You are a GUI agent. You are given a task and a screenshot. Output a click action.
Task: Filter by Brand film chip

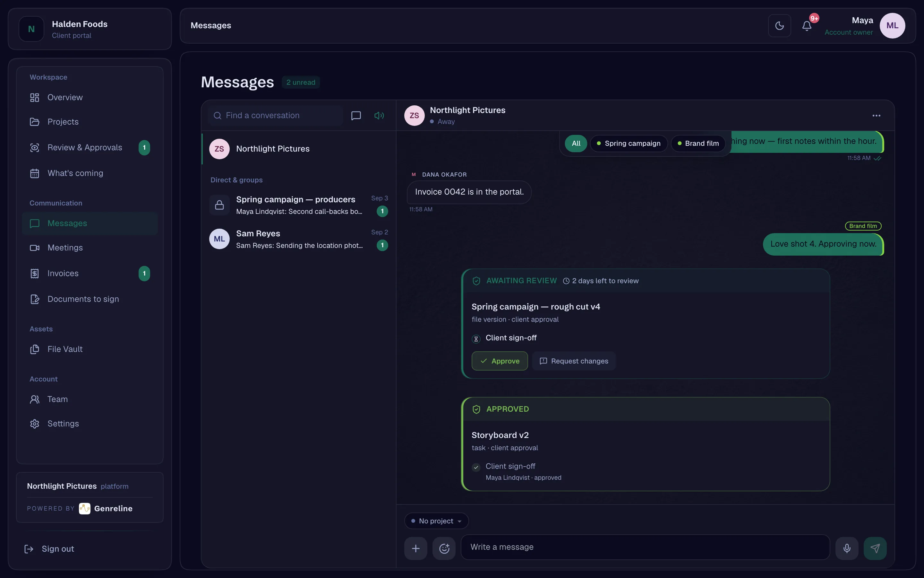pos(698,143)
